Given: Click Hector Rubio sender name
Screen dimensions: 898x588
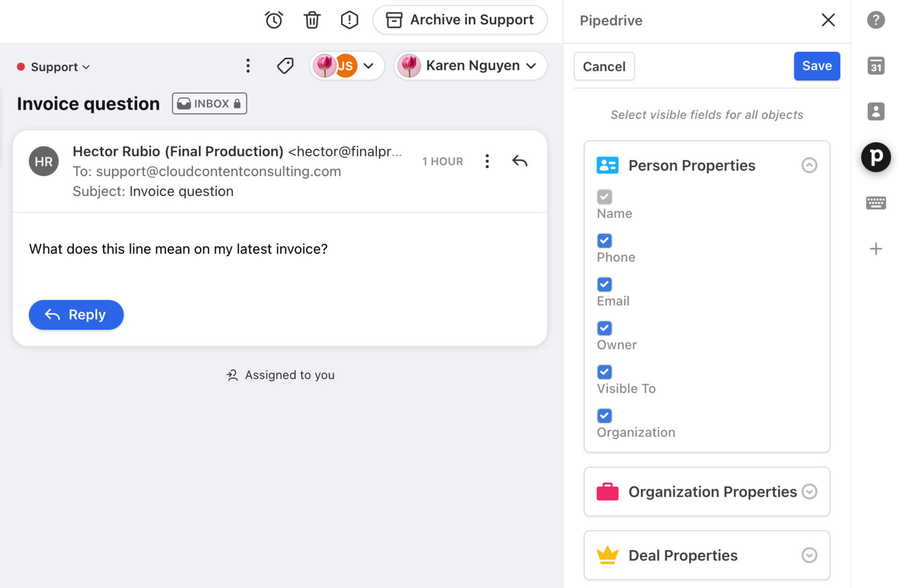Looking at the screenshot, I should (178, 151).
